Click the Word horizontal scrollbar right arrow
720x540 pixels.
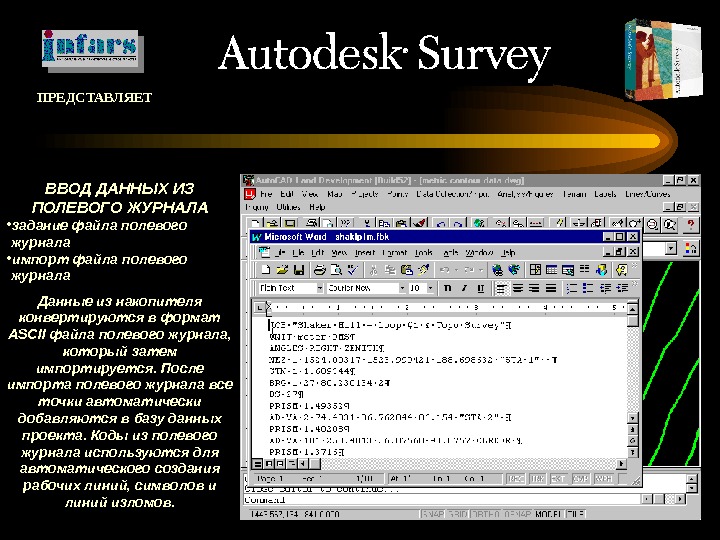[x=621, y=464]
